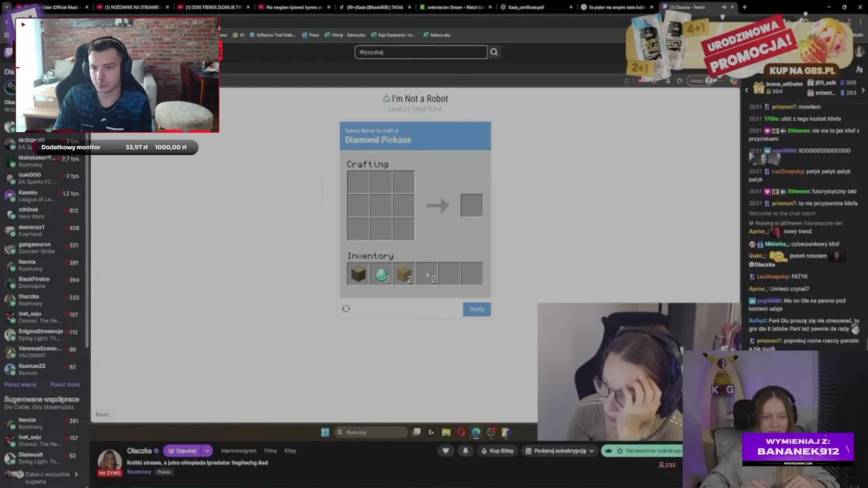868x488 pixels.
Task: Open the dropdown arrow beside Zapukaj
Action: coord(208,451)
